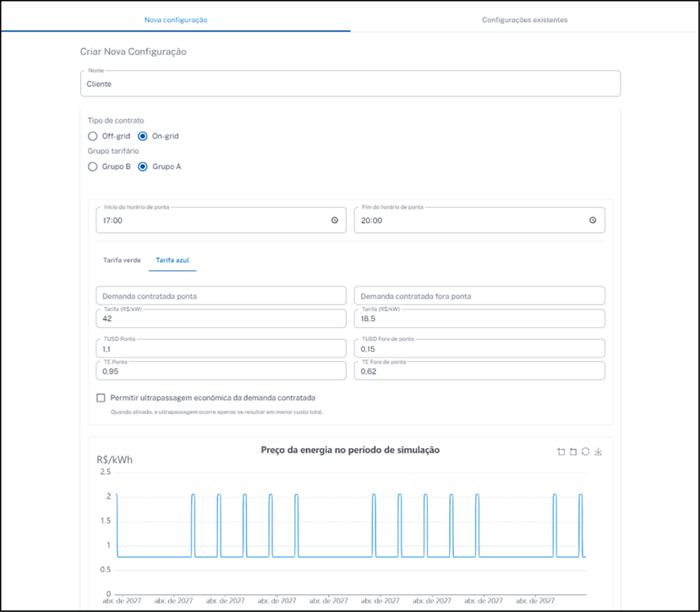Click the TUSD Ponta input field

point(221,349)
